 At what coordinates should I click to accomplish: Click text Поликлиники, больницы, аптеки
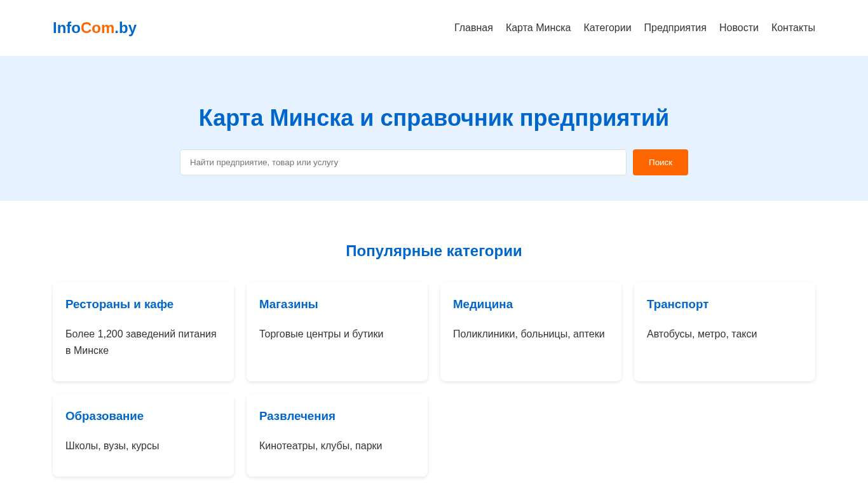pyautogui.click(x=529, y=334)
